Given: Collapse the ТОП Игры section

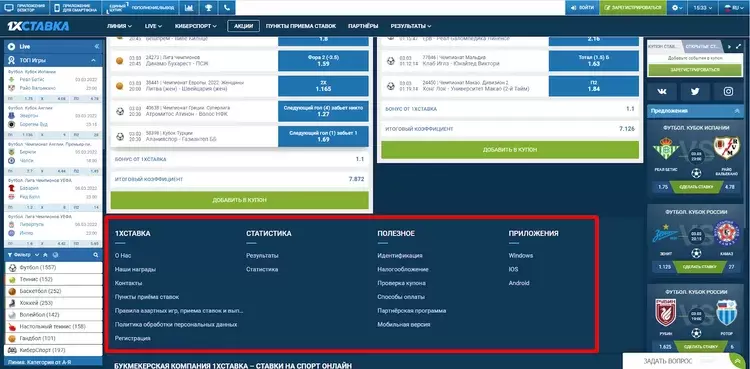Looking at the screenshot, I should tap(93, 60).
